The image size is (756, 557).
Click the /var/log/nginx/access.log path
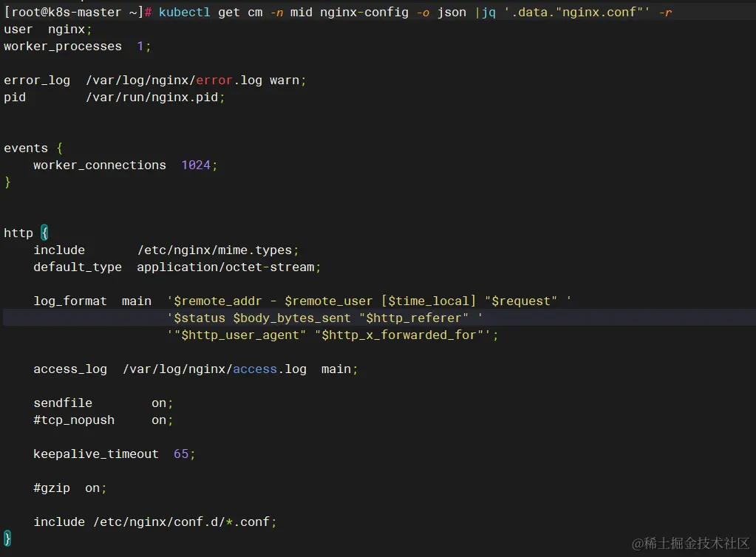coord(214,369)
